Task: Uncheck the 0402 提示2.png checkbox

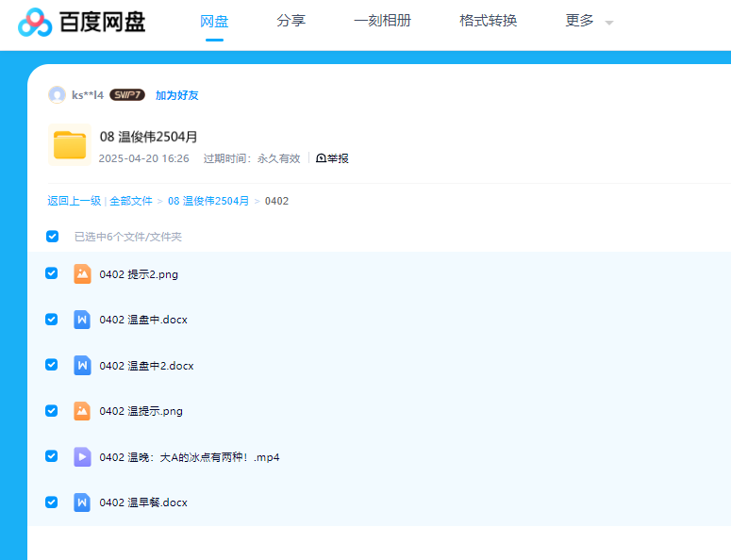Action: coord(52,273)
